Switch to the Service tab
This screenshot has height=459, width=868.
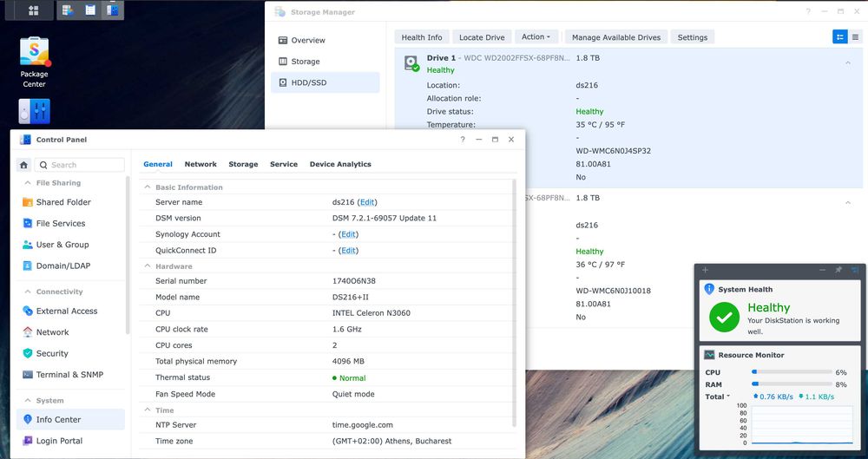(x=284, y=164)
